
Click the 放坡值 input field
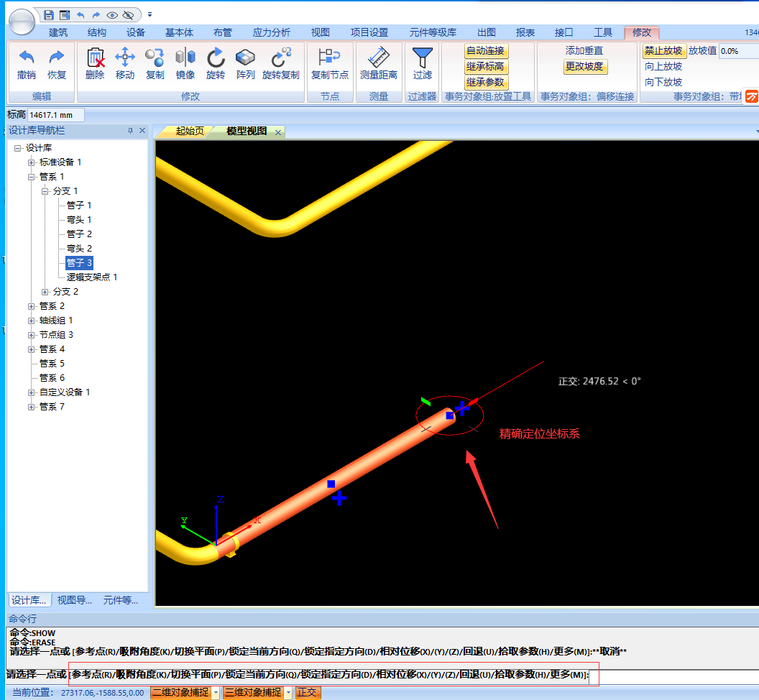739,51
